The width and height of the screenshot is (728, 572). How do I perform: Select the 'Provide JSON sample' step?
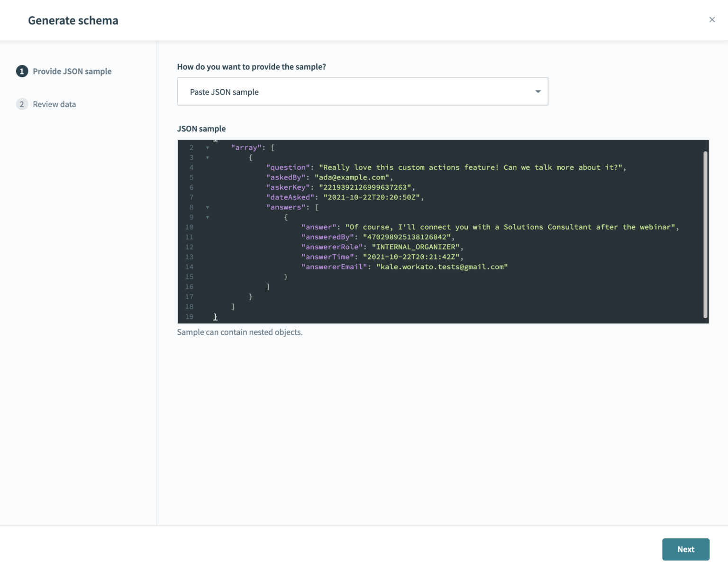point(72,71)
